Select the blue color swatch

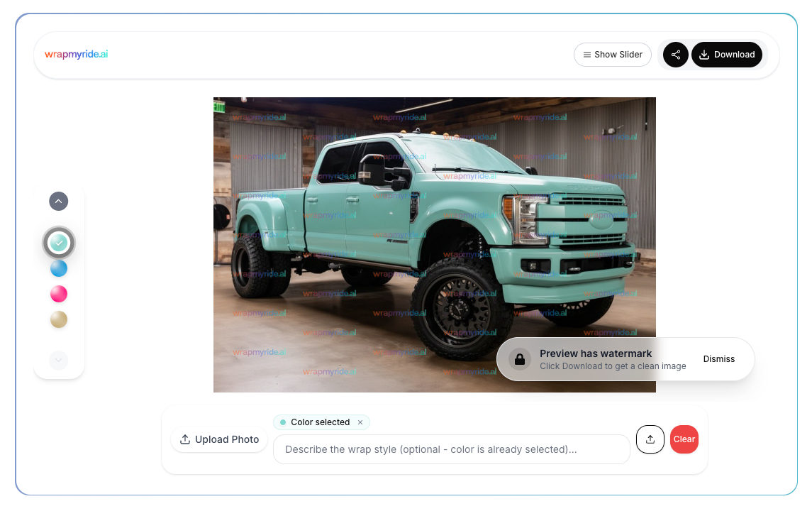(59, 268)
